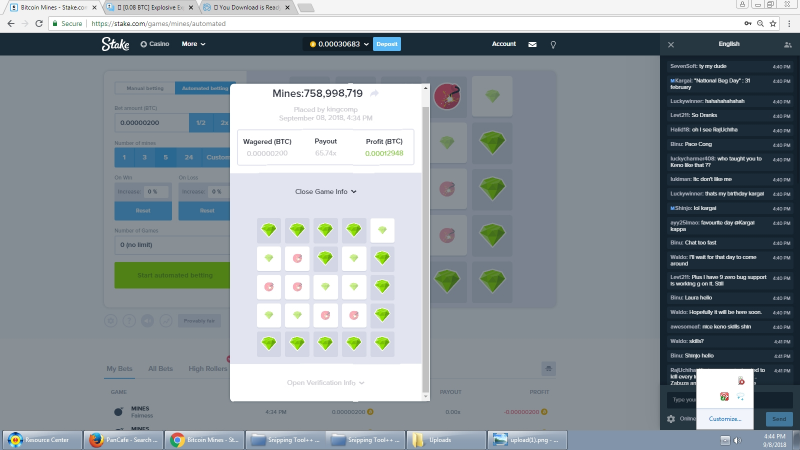Open the More dropdown menu
Viewport: 800px width, 450px height.
coord(193,44)
